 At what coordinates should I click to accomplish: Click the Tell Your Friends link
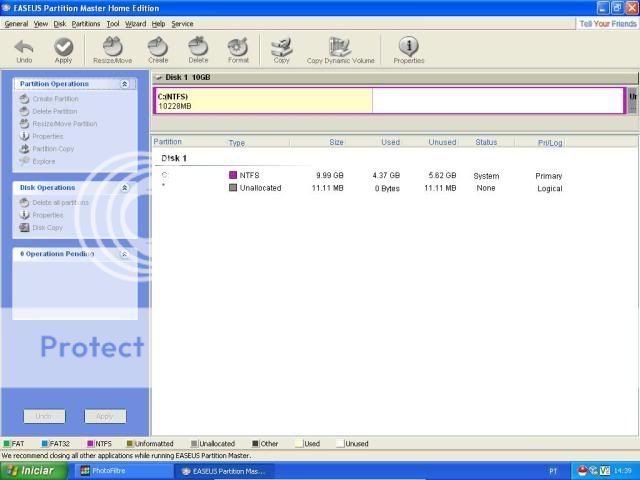pyautogui.click(x=608, y=24)
